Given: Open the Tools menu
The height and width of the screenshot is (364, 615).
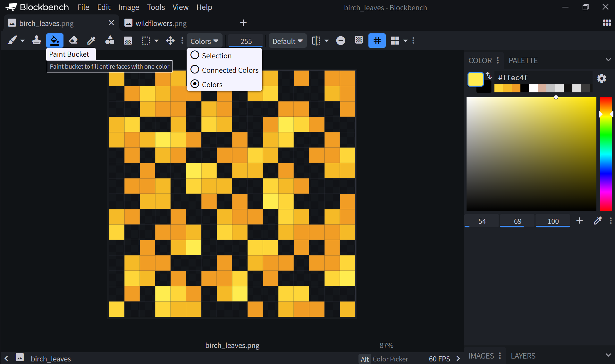Looking at the screenshot, I should tap(156, 7).
